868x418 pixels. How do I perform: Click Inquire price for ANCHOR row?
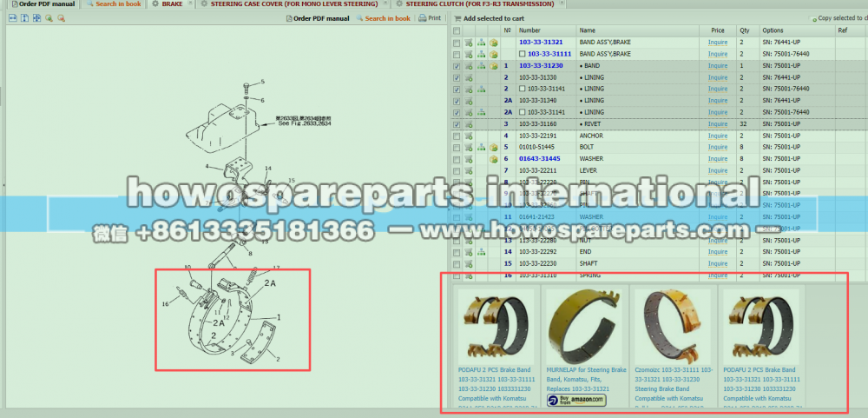pyautogui.click(x=718, y=136)
